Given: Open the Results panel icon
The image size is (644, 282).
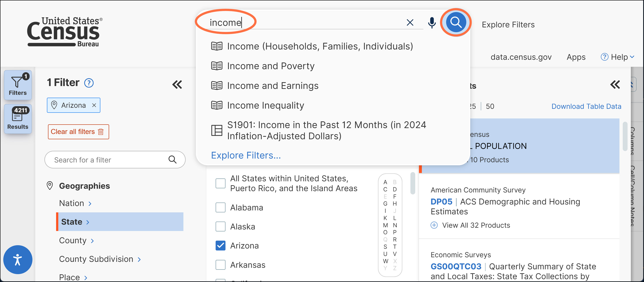Looking at the screenshot, I should click(x=18, y=119).
